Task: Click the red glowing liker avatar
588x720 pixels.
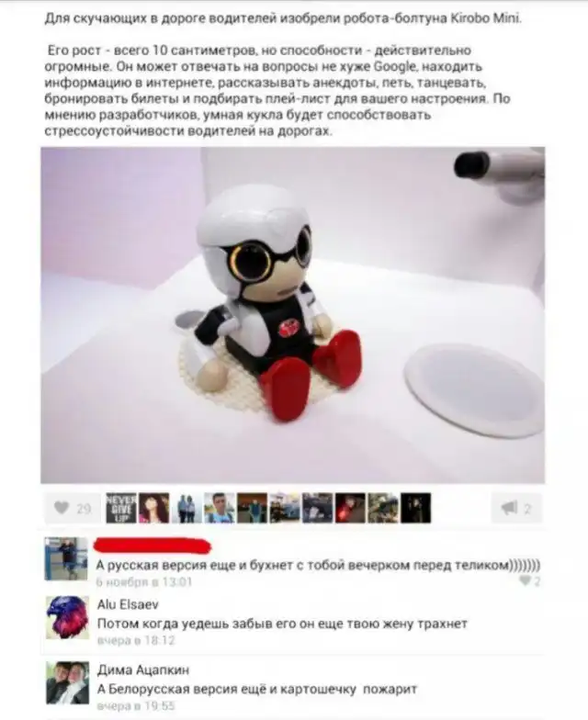Action: [351, 508]
